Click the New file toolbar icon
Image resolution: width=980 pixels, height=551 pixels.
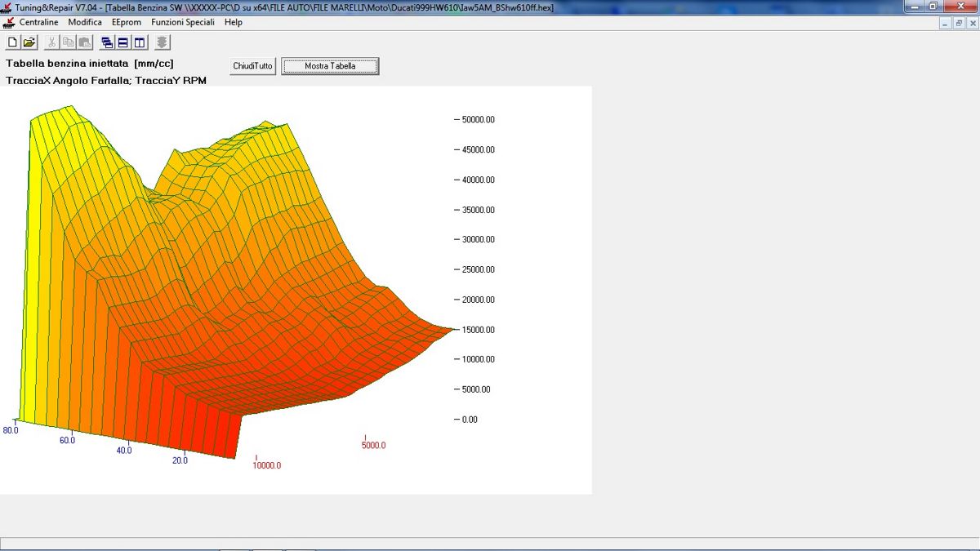click(12, 42)
